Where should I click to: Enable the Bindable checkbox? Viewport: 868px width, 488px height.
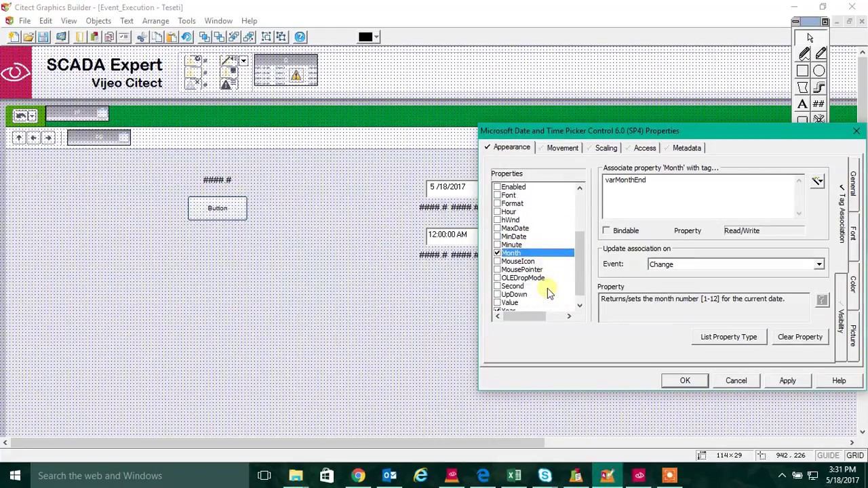pyautogui.click(x=606, y=230)
